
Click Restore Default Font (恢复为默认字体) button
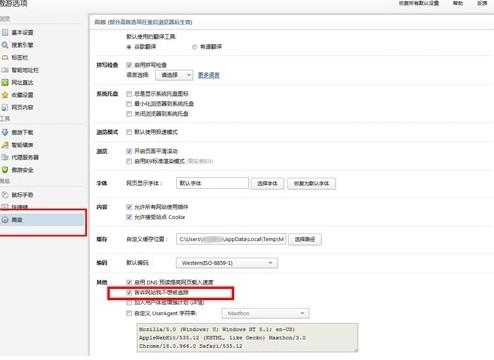coord(311,183)
